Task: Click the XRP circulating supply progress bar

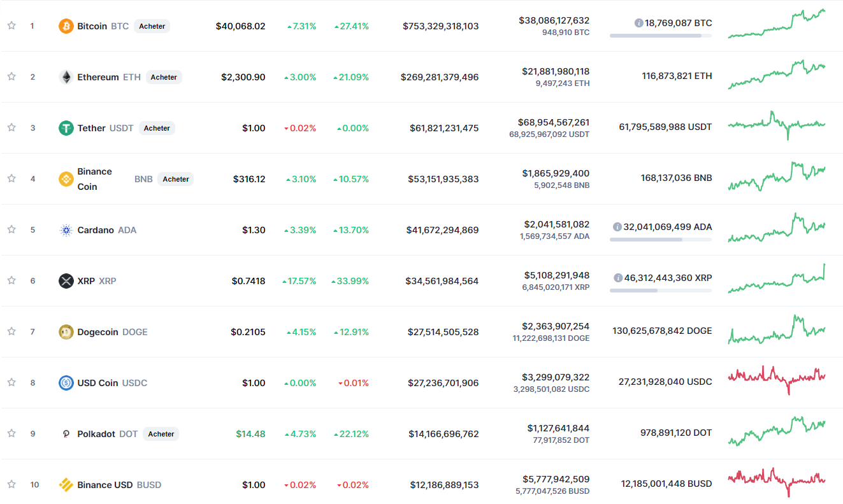Action: click(660, 291)
